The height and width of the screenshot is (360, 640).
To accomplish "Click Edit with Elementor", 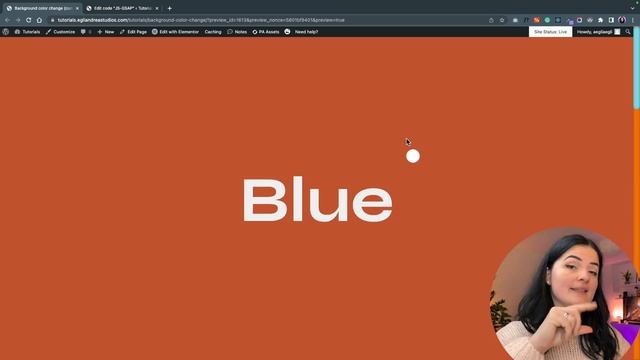I will click(x=175, y=32).
